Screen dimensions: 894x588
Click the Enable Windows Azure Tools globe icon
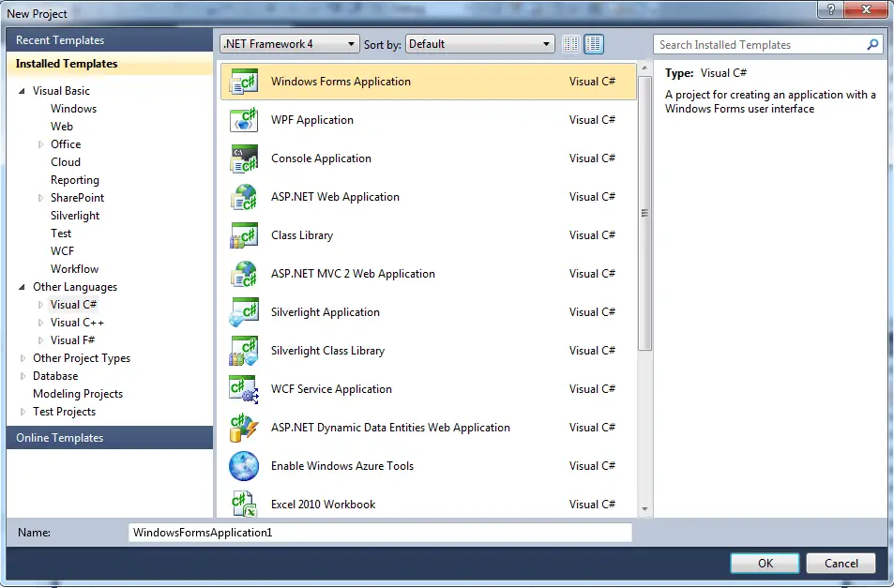pyautogui.click(x=244, y=466)
